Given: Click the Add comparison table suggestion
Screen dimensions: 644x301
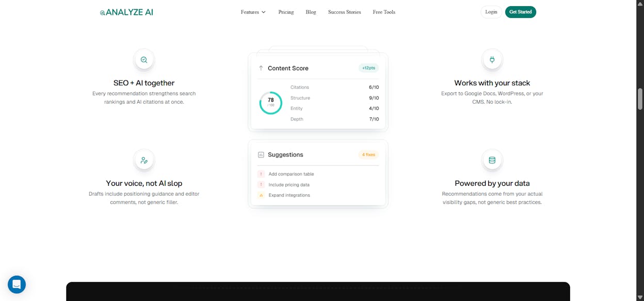Looking at the screenshot, I should click(291, 174).
